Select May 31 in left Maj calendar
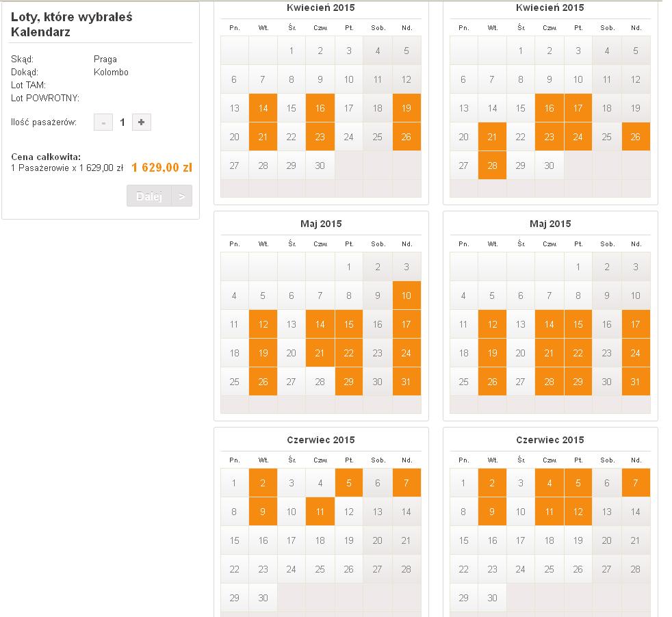 406,381
